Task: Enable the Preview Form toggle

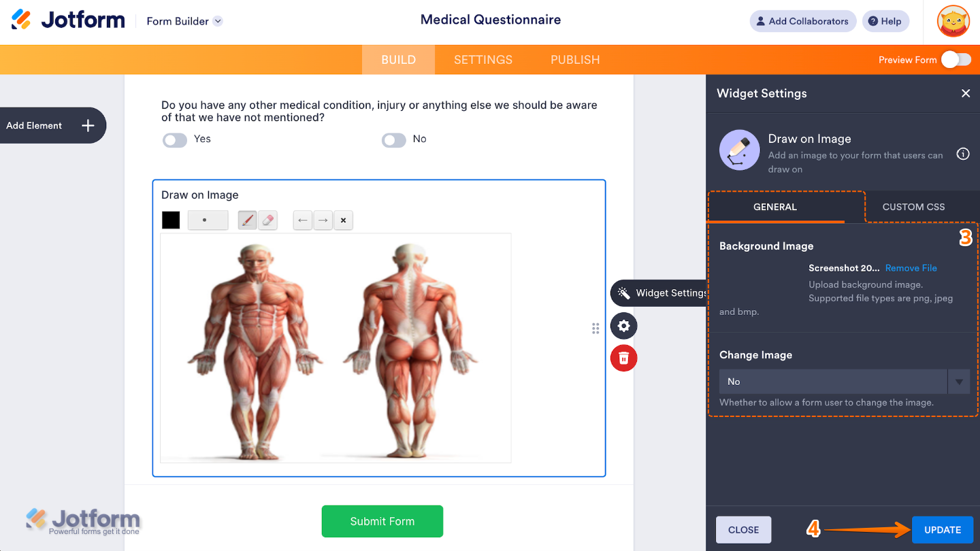Action: [x=956, y=60]
